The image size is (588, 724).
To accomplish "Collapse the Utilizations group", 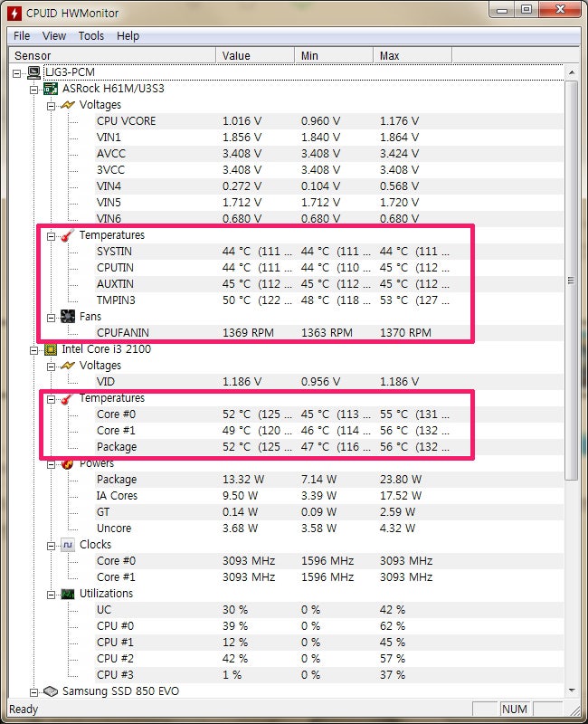I will point(51,595).
